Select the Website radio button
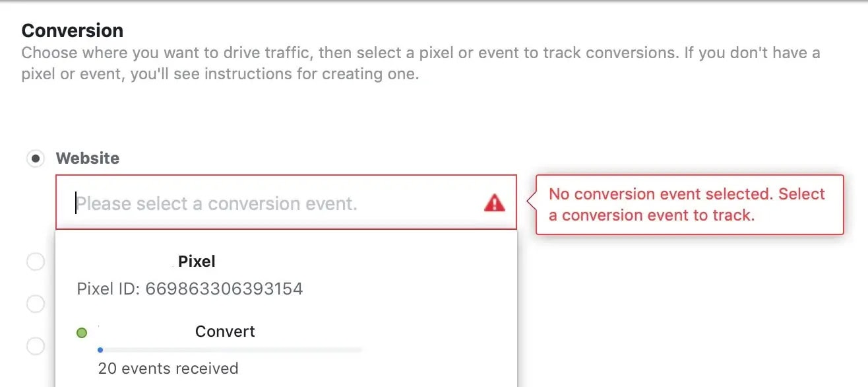 (x=35, y=158)
